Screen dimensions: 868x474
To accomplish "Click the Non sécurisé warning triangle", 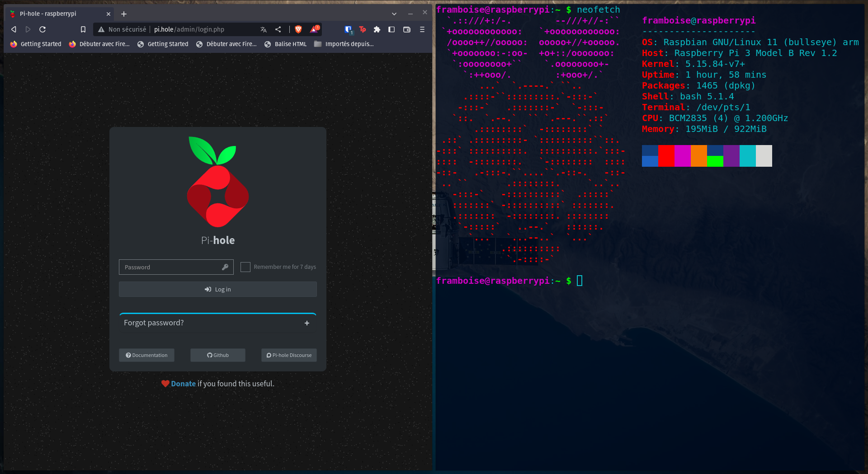I will pyautogui.click(x=101, y=29).
